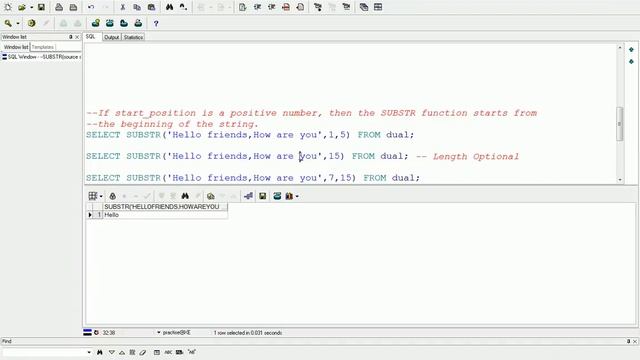Open the practice connection dropdown in status bar

coord(159,333)
